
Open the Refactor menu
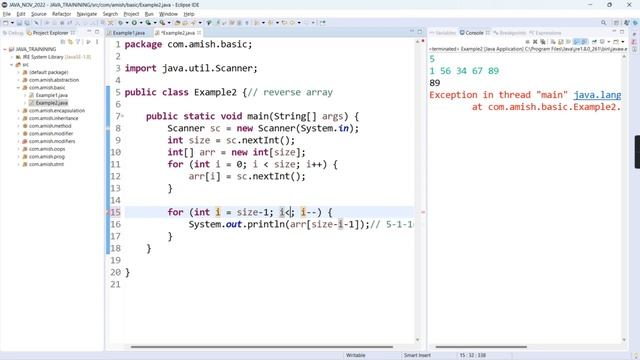coord(62,14)
